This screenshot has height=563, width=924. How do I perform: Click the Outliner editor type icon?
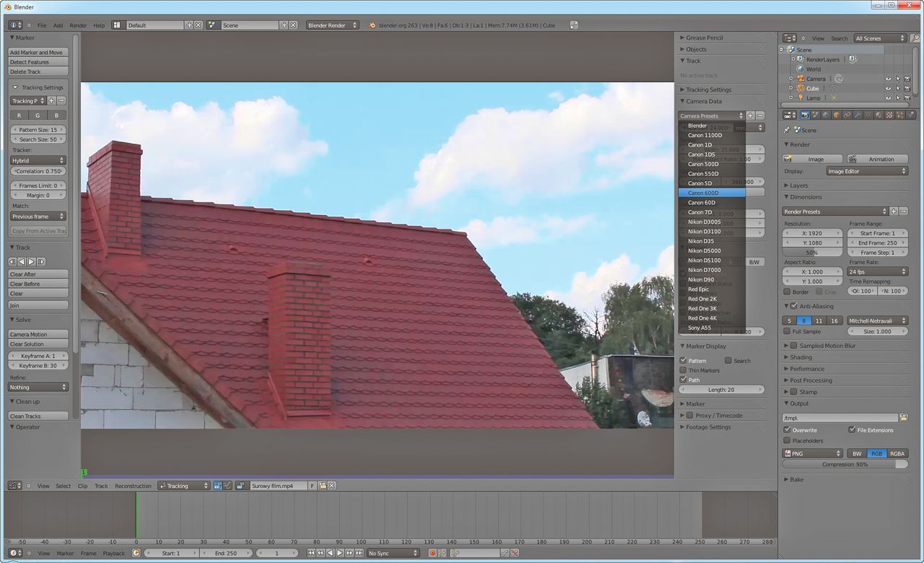point(790,38)
